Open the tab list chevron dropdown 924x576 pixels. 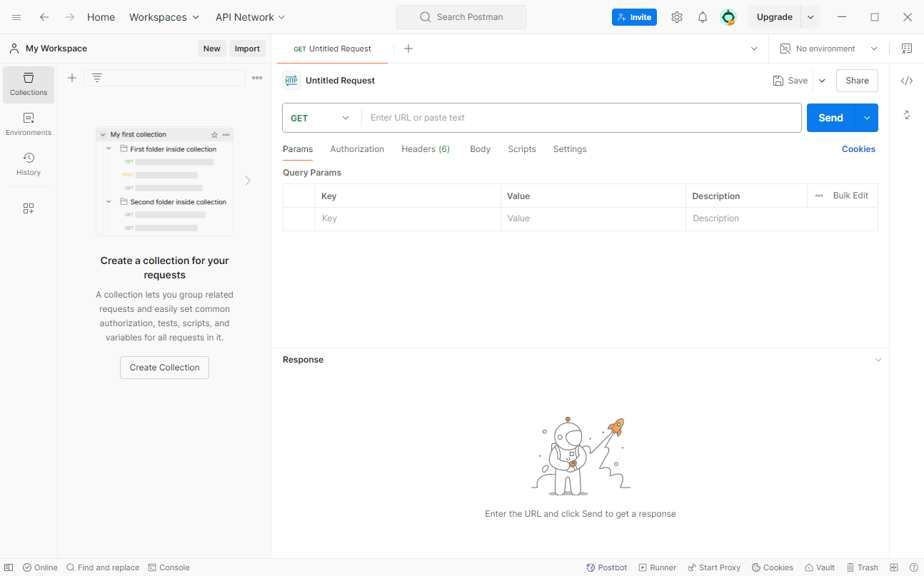click(x=754, y=49)
